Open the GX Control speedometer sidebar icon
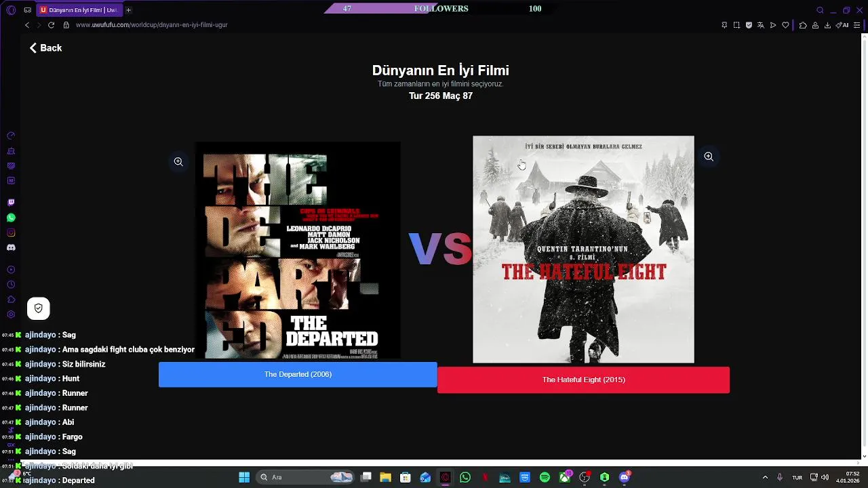 pyautogui.click(x=11, y=136)
